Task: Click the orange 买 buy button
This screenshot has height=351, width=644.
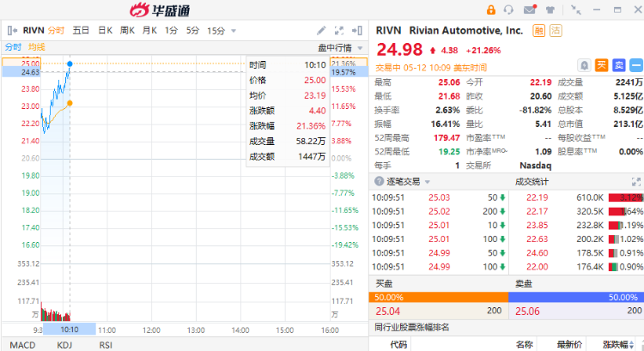Action: pos(601,65)
